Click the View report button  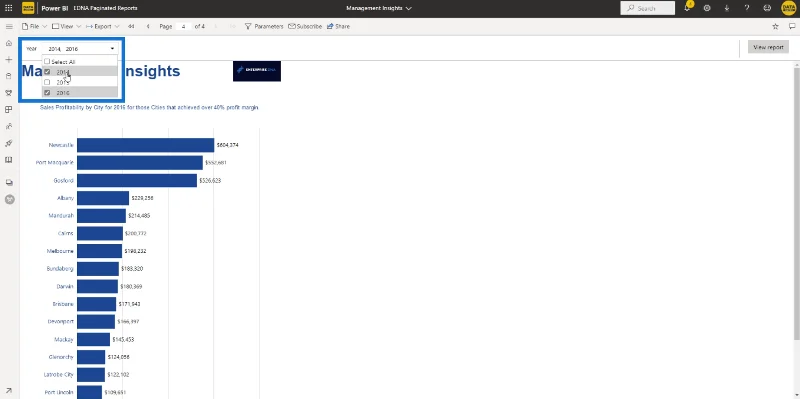pyautogui.click(x=768, y=47)
